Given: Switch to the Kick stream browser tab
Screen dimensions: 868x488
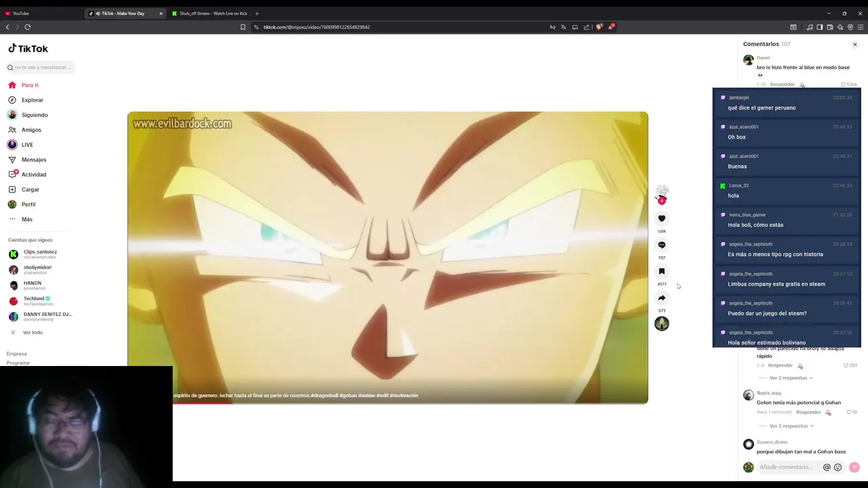Looking at the screenshot, I should (210, 14).
